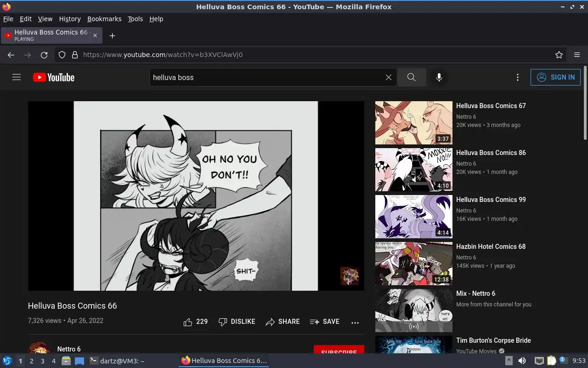Share the Helluva Boss Comics 66 video
Screen dimensions: 588x368
click(283, 322)
